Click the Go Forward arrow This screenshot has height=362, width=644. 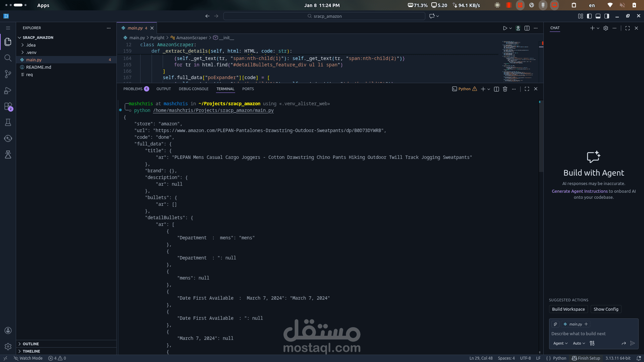point(216,16)
